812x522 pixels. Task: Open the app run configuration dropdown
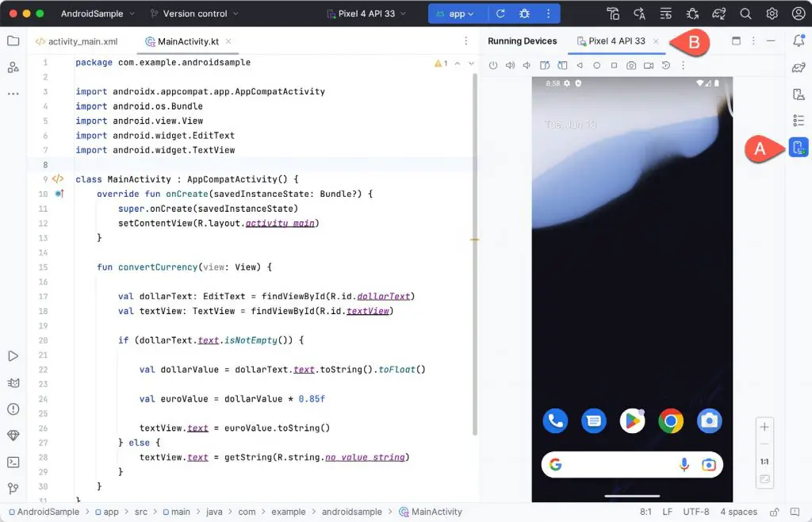pyautogui.click(x=458, y=13)
